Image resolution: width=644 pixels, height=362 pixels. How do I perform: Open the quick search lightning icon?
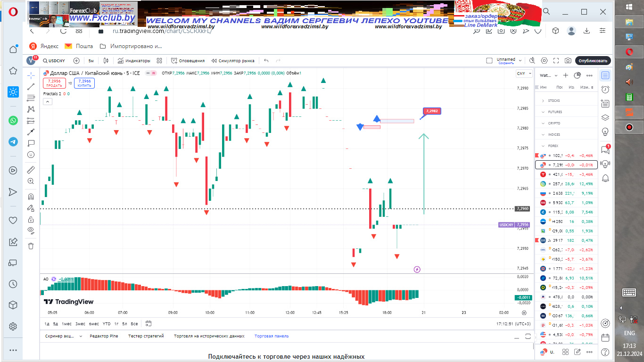[x=532, y=61]
